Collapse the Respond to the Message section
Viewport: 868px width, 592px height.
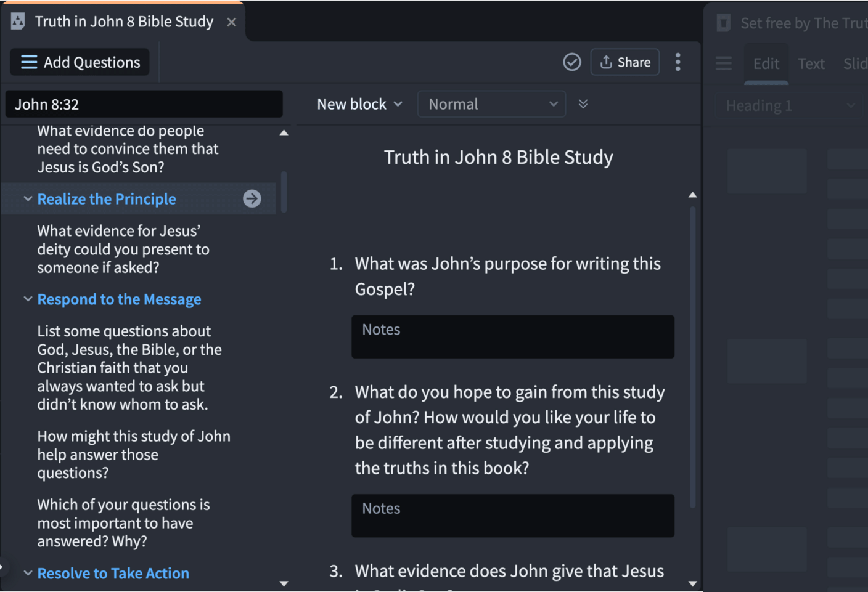coord(28,299)
